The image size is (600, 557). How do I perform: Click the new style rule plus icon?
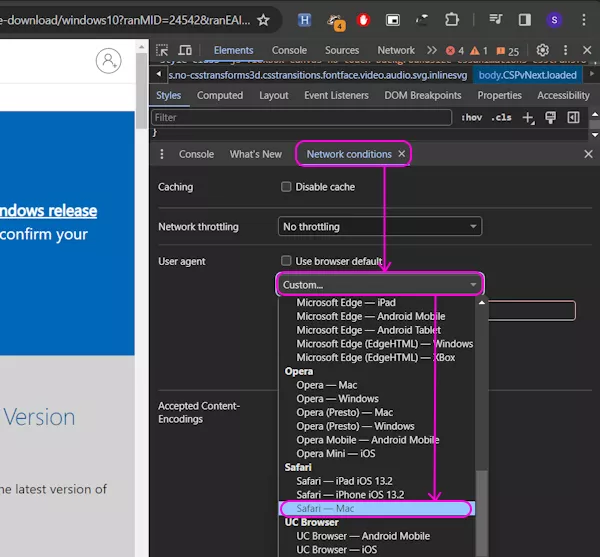tap(528, 117)
